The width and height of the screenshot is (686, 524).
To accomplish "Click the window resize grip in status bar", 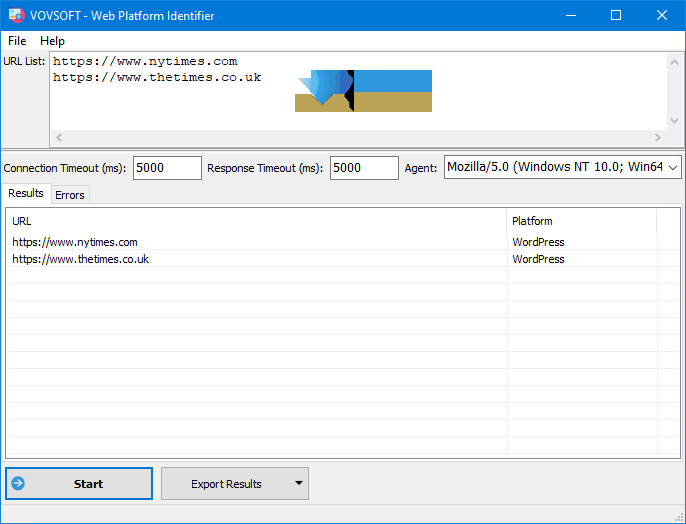I will tap(679, 517).
